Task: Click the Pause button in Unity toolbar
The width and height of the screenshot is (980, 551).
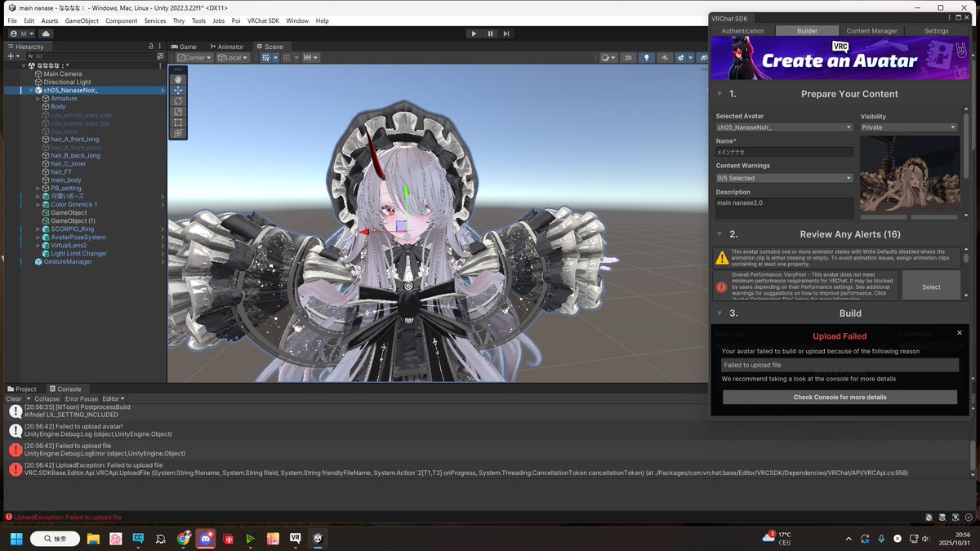Action: tap(490, 33)
